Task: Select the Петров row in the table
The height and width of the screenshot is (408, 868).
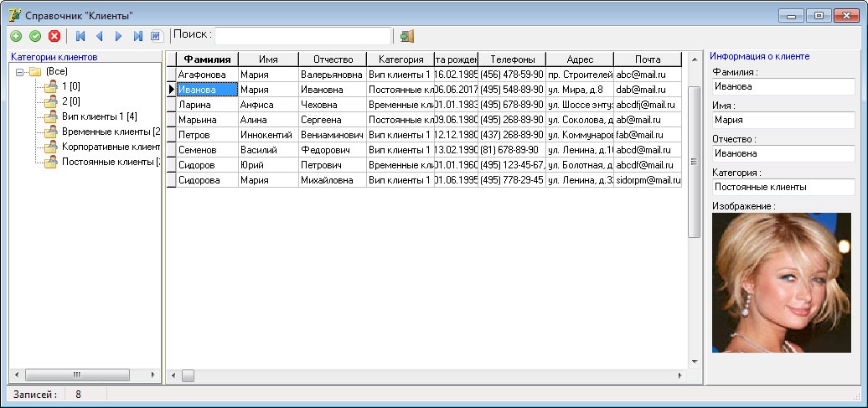Action: tap(207, 135)
